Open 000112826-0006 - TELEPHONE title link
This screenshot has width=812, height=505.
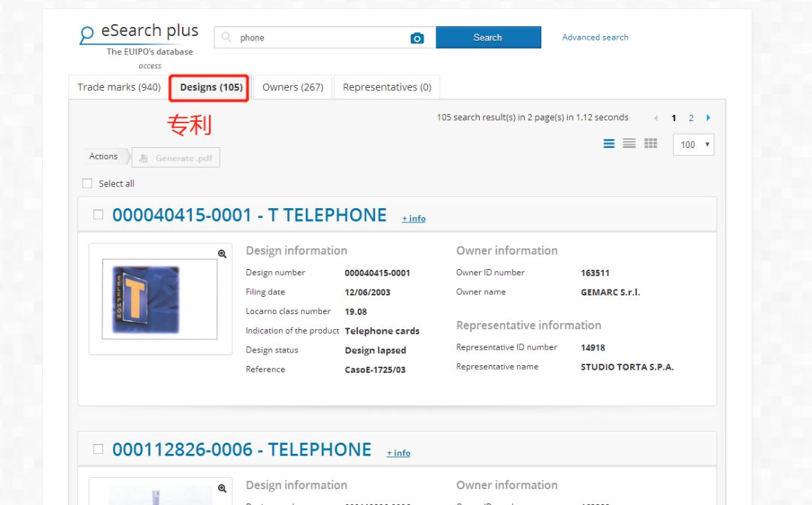242,449
